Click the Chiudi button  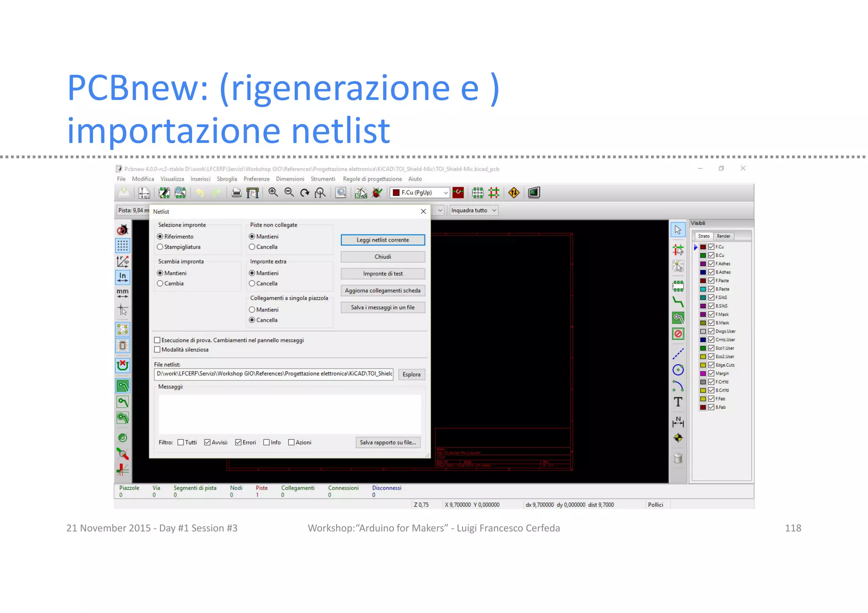tap(383, 257)
